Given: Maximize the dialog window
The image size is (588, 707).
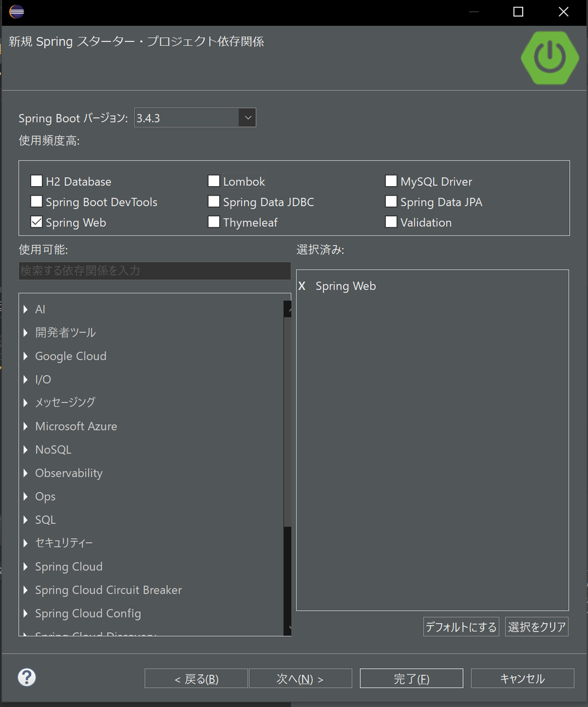Looking at the screenshot, I should pyautogui.click(x=518, y=12).
